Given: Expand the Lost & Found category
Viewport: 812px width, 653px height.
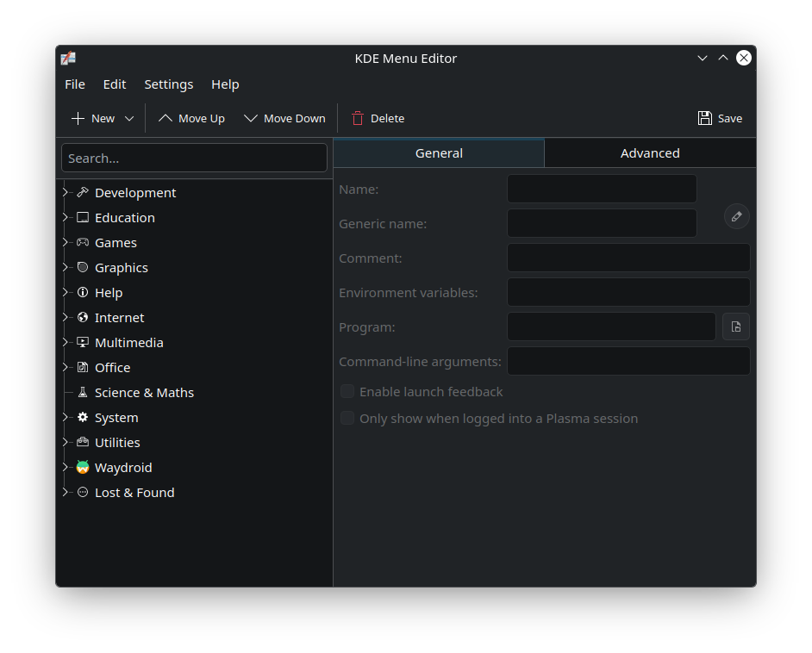Looking at the screenshot, I should tap(66, 492).
